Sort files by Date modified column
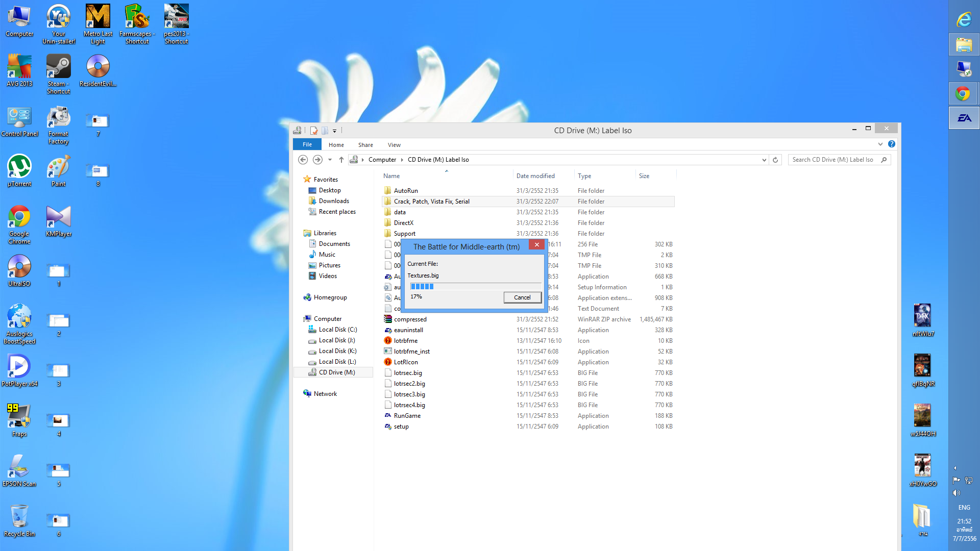This screenshot has height=551, width=980. (x=535, y=176)
